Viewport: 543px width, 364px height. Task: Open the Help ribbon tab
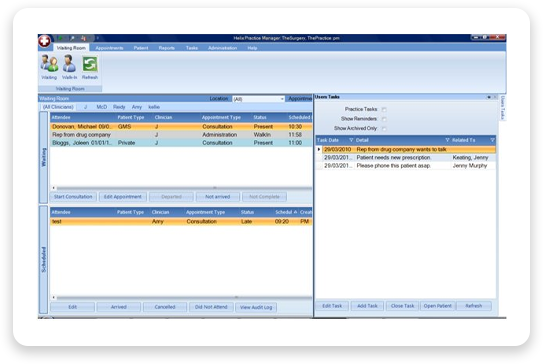(x=252, y=48)
